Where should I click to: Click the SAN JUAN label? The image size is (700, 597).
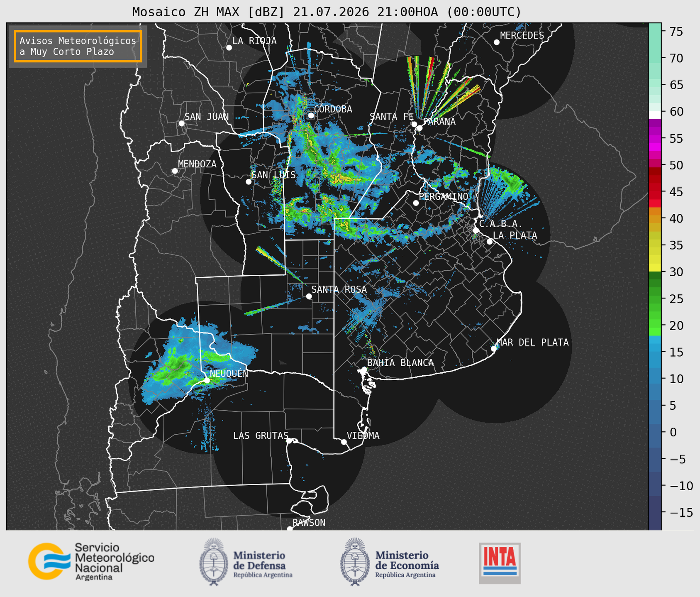click(207, 117)
